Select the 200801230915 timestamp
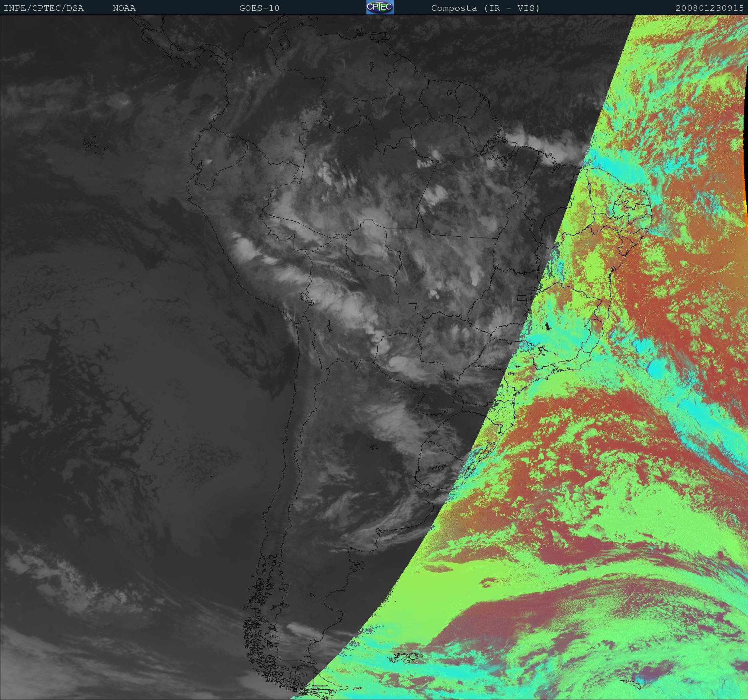Screen dimensions: 748x700 [709, 8]
